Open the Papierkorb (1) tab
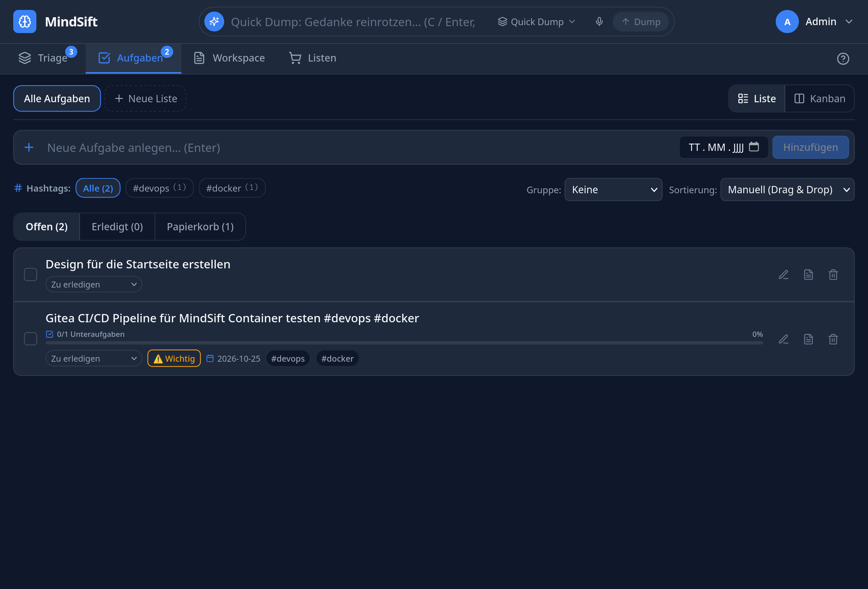Image resolution: width=868 pixels, height=589 pixels. click(200, 227)
